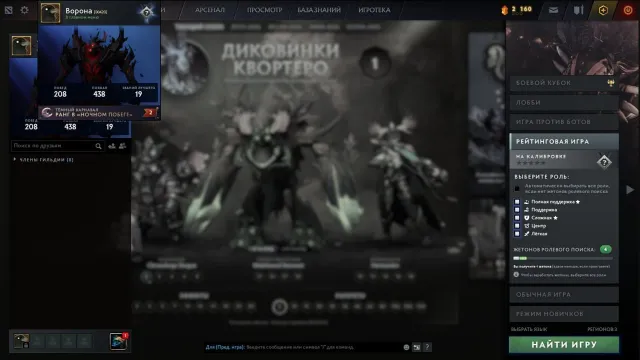Viewport: 640px width, 360px height.
Task: Click the own avatar in party bar
Action: (x=21, y=341)
